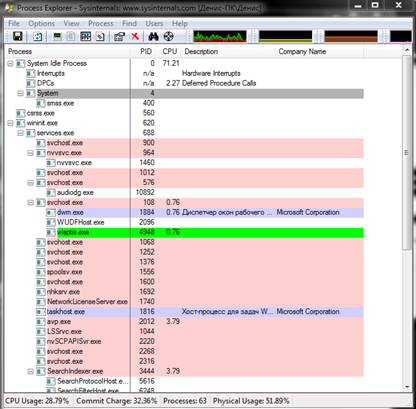Sort by the Company Name column header

(x=302, y=52)
